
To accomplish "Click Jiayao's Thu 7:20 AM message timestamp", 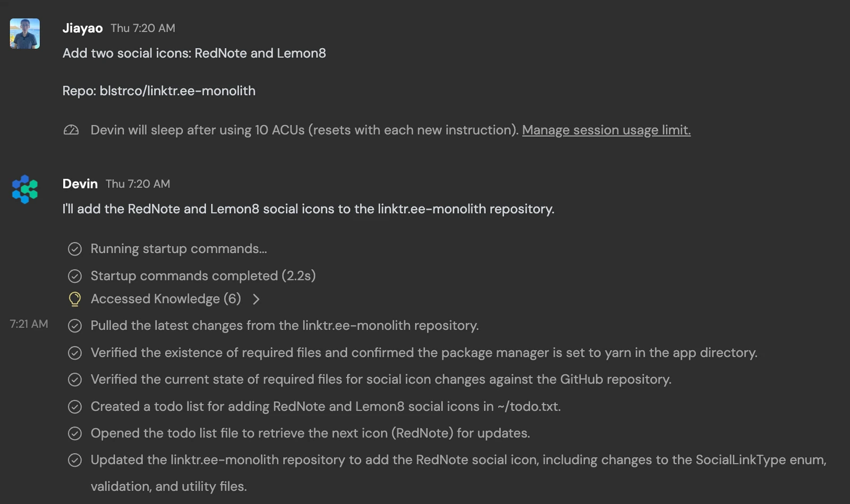I will tap(143, 28).
